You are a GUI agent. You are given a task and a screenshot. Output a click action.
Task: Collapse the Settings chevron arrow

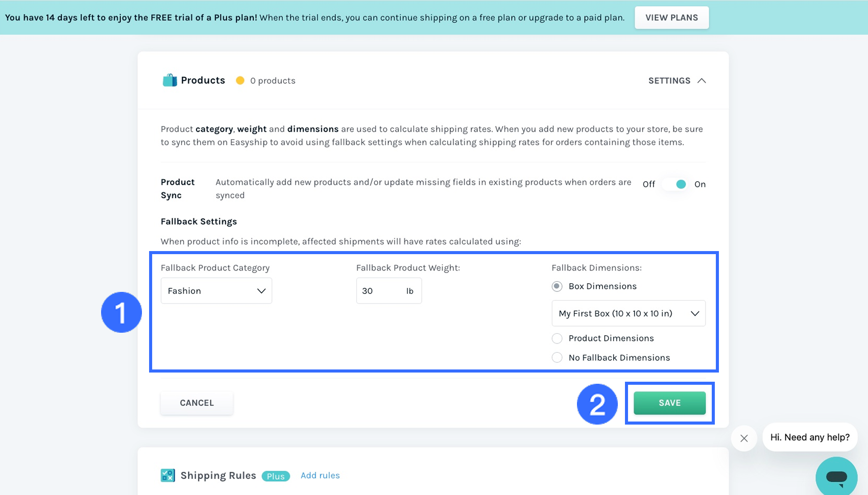(x=702, y=81)
